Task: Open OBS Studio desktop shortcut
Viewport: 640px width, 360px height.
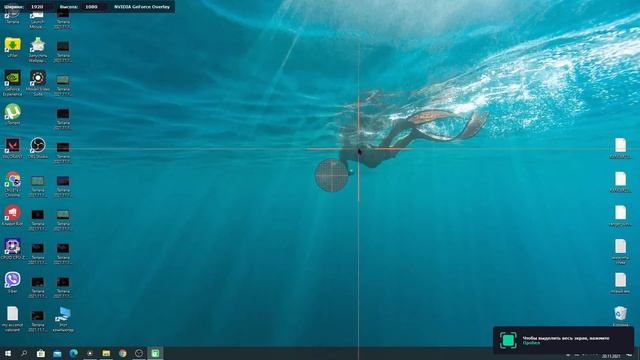Action: tap(38, 148)
